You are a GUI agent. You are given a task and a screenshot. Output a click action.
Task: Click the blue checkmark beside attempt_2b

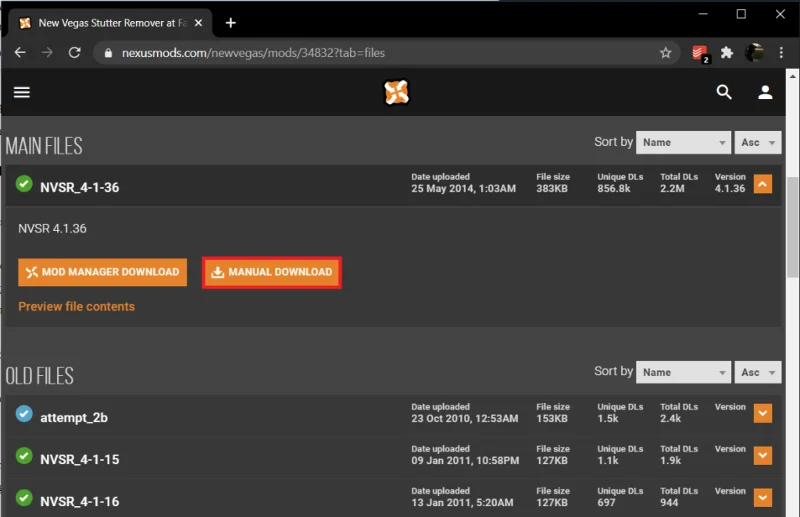[24, 414]
